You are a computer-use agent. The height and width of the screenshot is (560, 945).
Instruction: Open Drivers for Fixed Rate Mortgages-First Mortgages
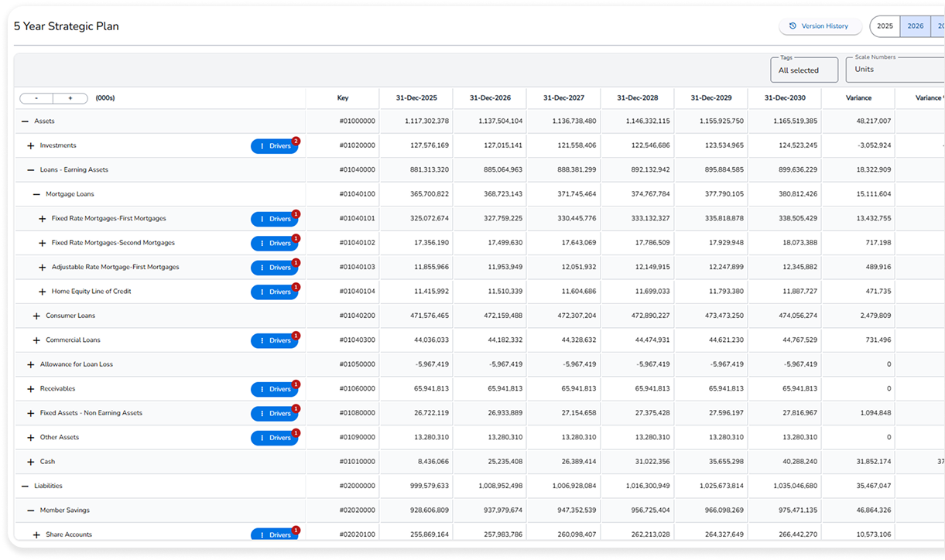(x=274, y=219)
